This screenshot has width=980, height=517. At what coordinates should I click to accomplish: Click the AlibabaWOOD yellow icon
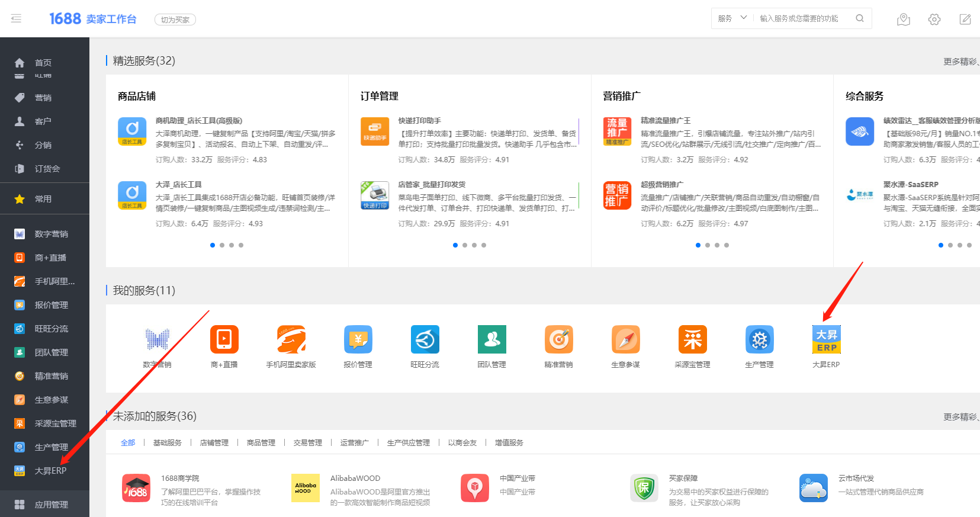(306, 488)
